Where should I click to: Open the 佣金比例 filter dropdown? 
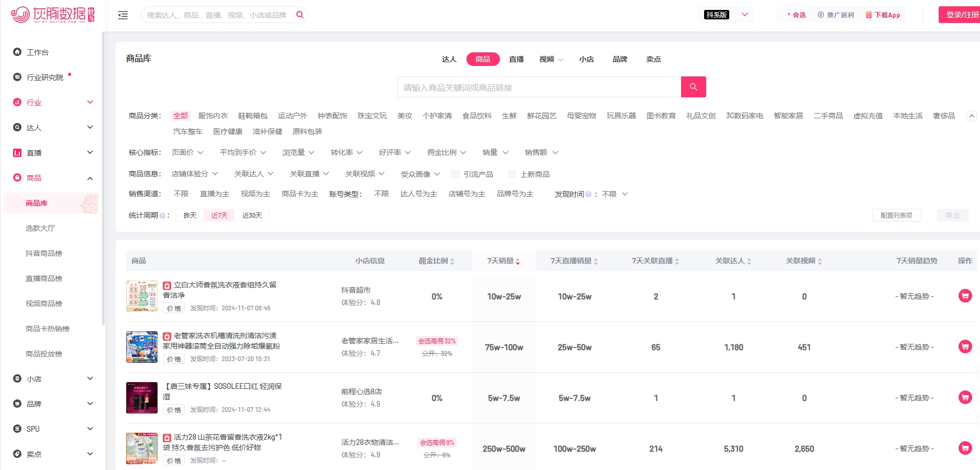coord(447,152)
